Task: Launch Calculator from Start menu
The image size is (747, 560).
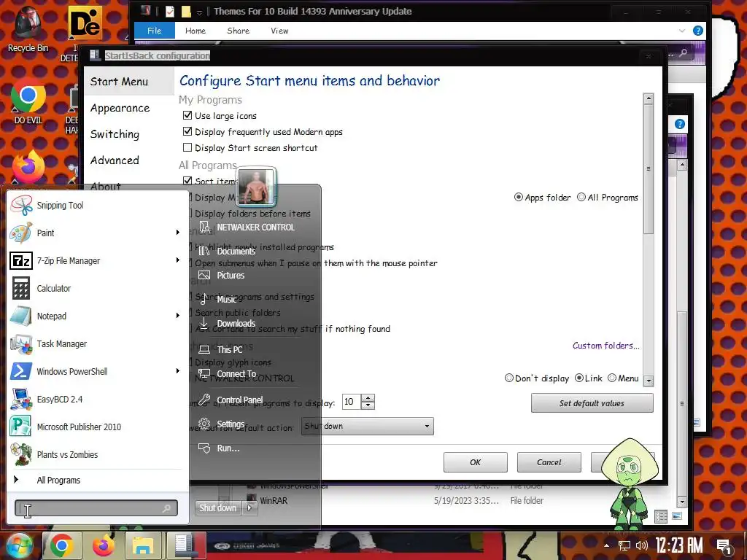Action: pos(96,288)
